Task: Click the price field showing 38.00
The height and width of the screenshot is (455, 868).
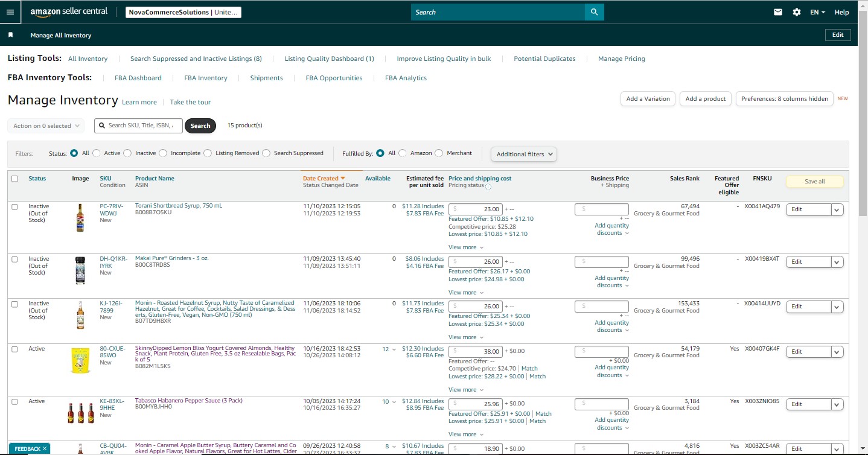Action: coord(476,351)
